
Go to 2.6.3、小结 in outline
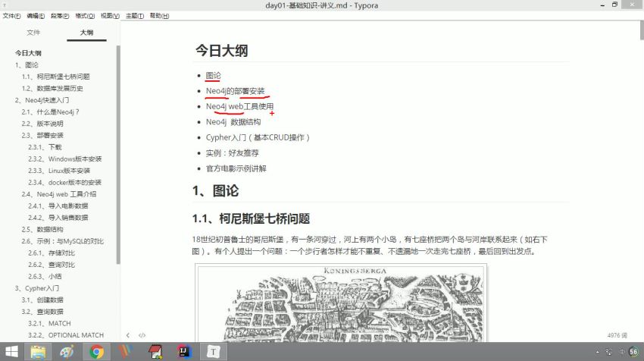(x=45, y=276)
